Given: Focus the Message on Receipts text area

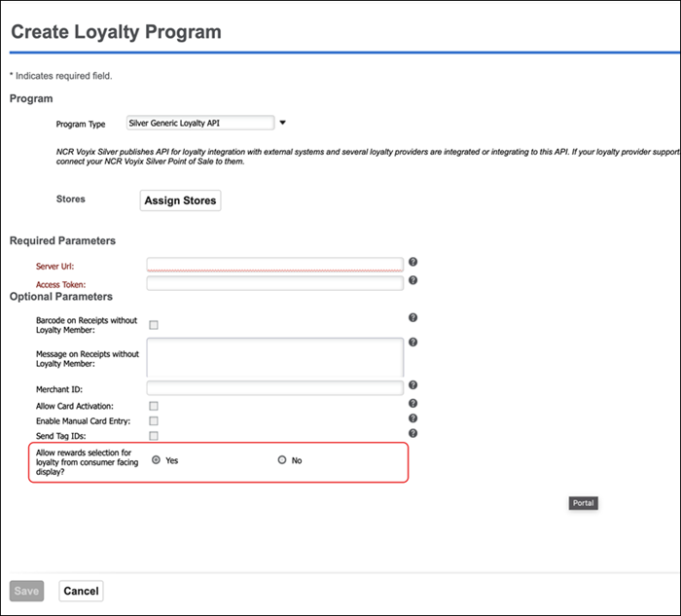Looking at the screenshot, I should [x=274, y=356].
